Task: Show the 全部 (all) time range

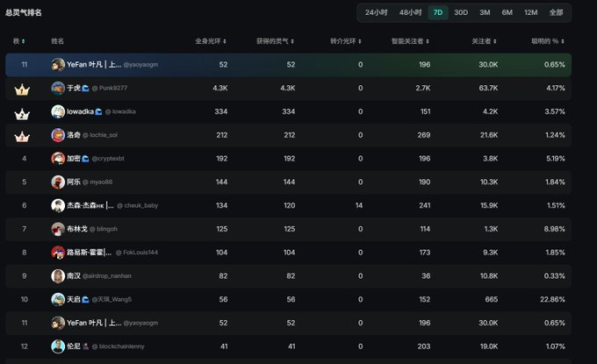Action: [x=556, y=12]
